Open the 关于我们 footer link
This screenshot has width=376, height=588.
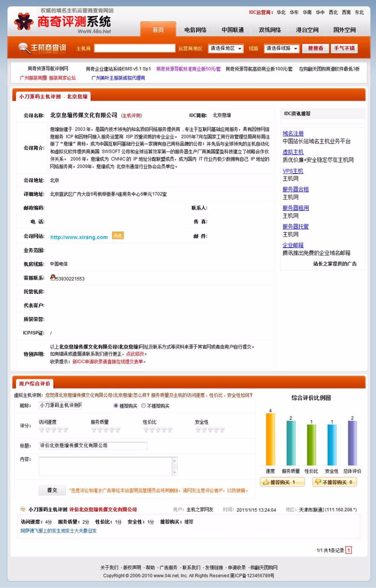(109, 568)
